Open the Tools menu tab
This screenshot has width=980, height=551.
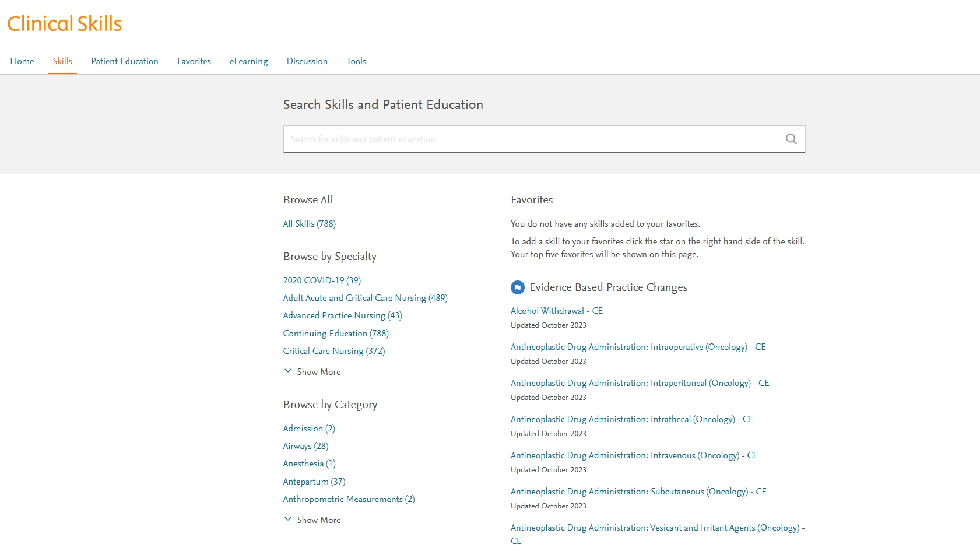(x=356, y=61)
